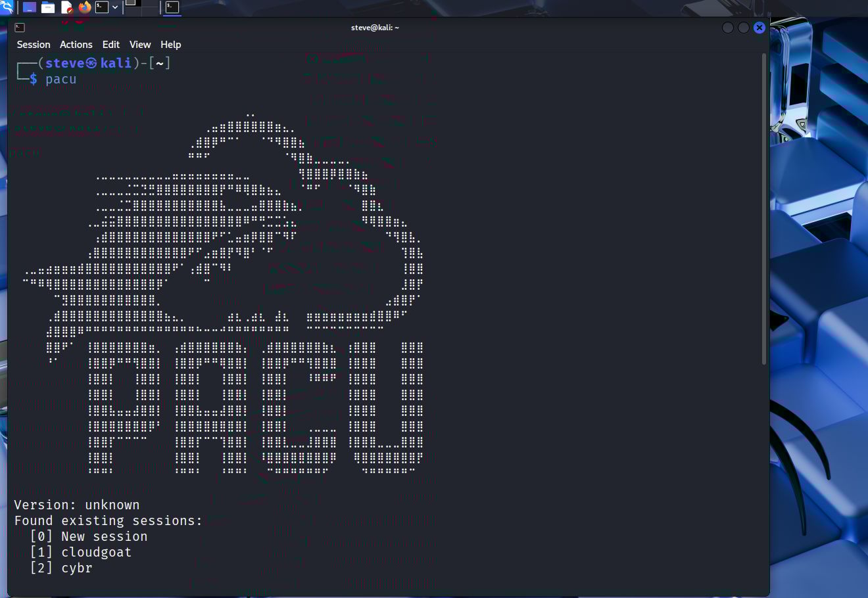The width and height of the screenshot is (868, 598).
Task: Click the terminal's vertical scrollbar
Action: 763,209
